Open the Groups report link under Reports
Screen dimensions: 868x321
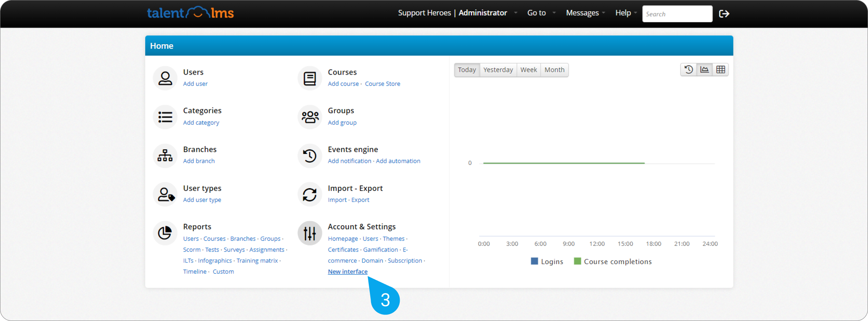pos(270,239)
